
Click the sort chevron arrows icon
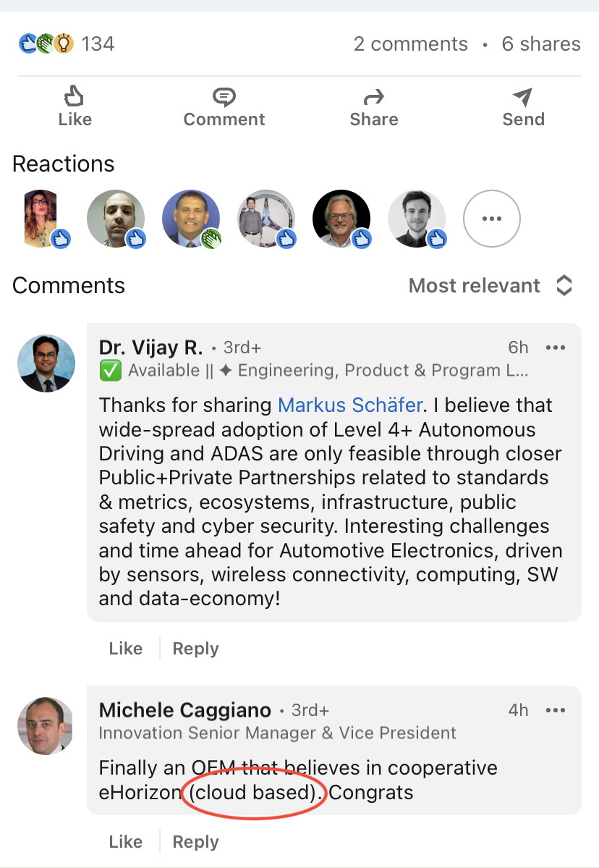coord(564,286)
